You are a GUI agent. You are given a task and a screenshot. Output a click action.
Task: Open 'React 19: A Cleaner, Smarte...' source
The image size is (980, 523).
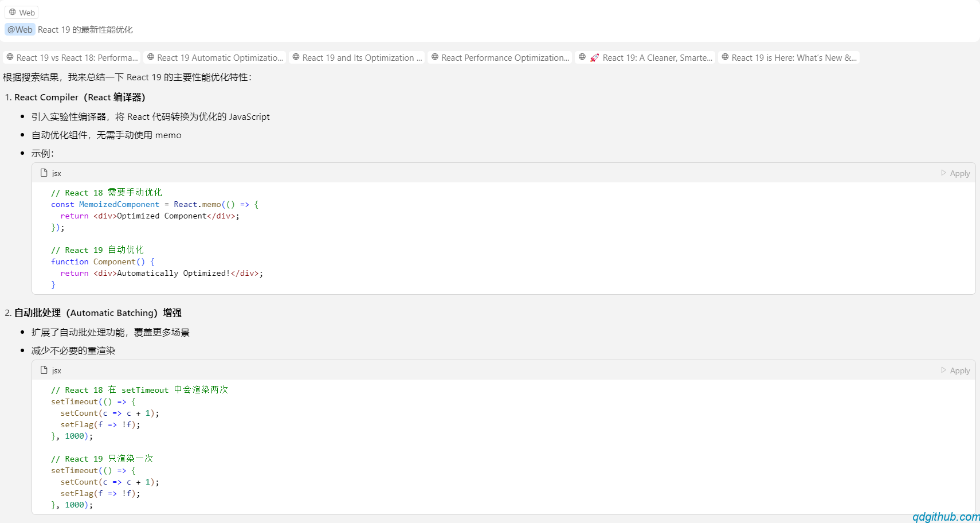pos(645,57)
